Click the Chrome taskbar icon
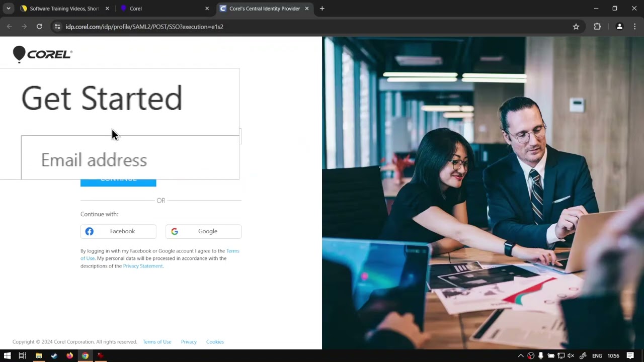 click(x=85, y=355)
